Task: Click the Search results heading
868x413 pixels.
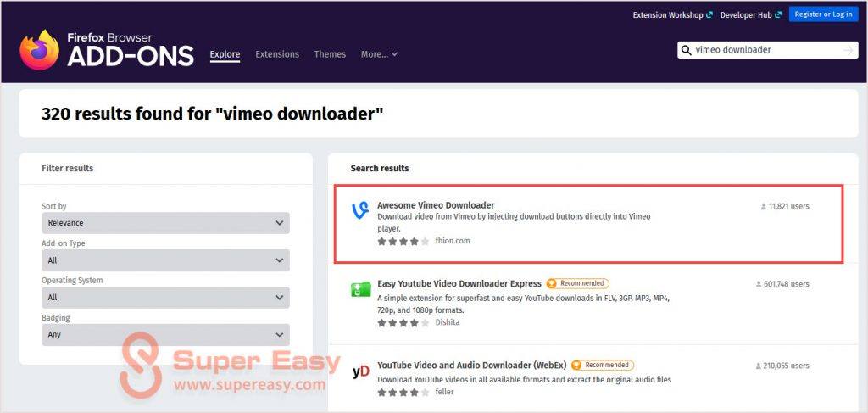Action: coord(380,168)
